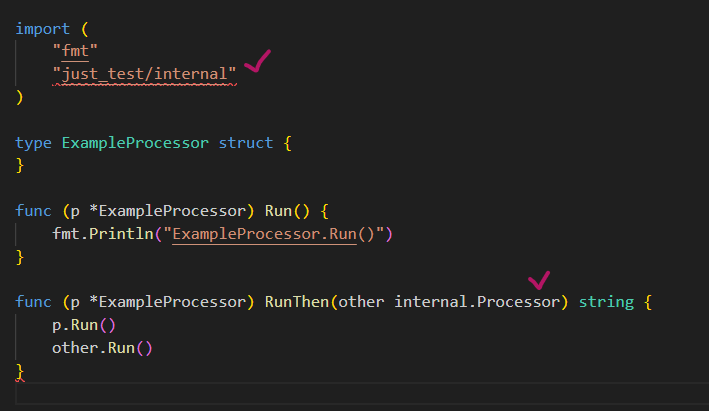Click the "ExampleProcessor.Run()" string literal
Image resolution: width=709 pixels, height=411 pixels.
(x=280, y=235)
